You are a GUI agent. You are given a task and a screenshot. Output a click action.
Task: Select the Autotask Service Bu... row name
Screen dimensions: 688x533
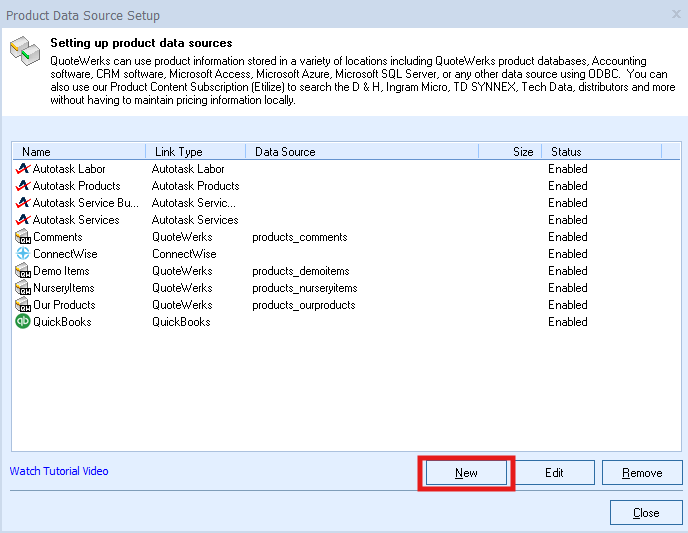point(86,203)
